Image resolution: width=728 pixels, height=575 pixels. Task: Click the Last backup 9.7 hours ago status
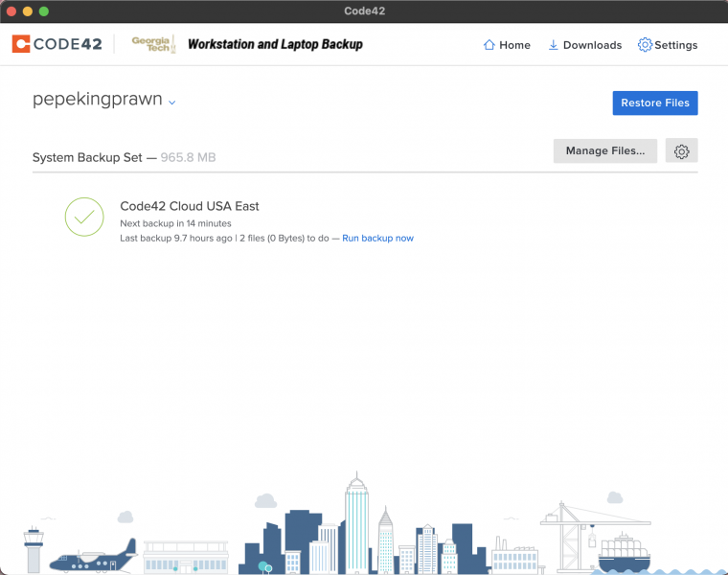pyautogui.click(x=176, y=239)
